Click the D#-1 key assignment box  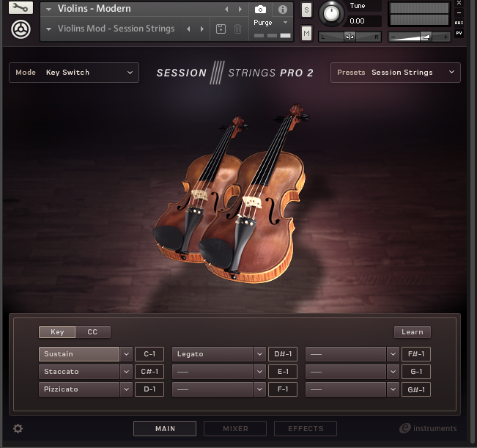pyautogui.click(x=283, y=354)
